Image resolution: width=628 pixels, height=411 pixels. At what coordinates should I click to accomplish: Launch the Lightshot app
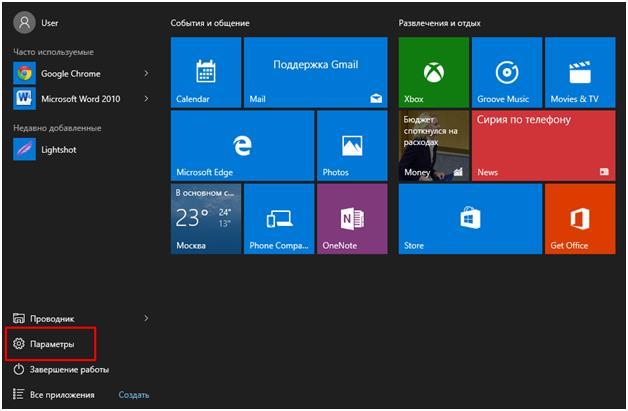[45, 149]
